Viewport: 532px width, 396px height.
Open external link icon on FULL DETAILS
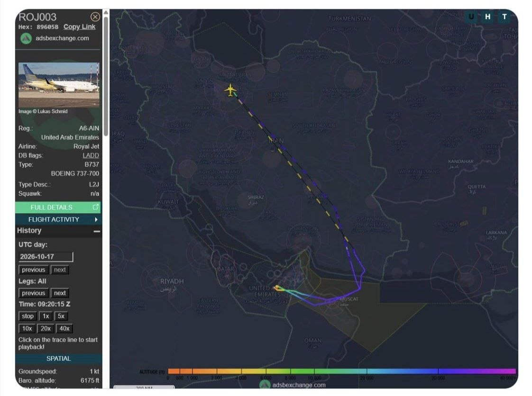[95, 207]
